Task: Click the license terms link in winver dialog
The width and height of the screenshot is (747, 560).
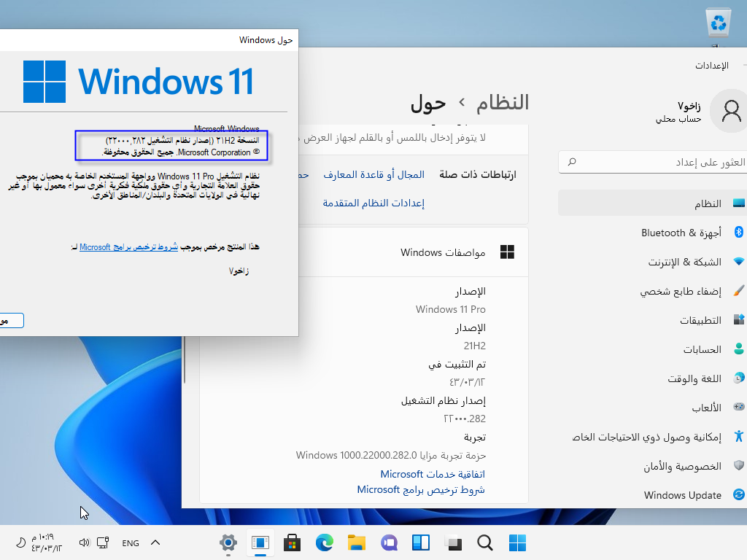Action: click(x=128, y=246)
